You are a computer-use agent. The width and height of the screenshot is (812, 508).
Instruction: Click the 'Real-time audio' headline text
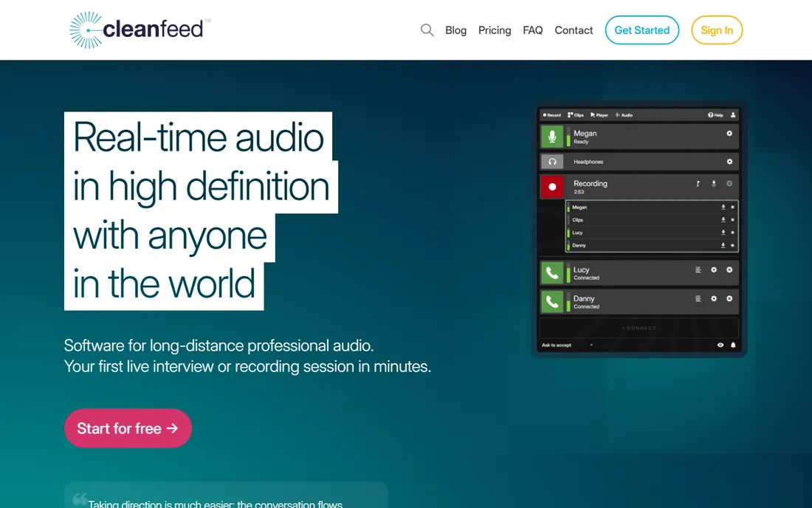click(199, 138)
